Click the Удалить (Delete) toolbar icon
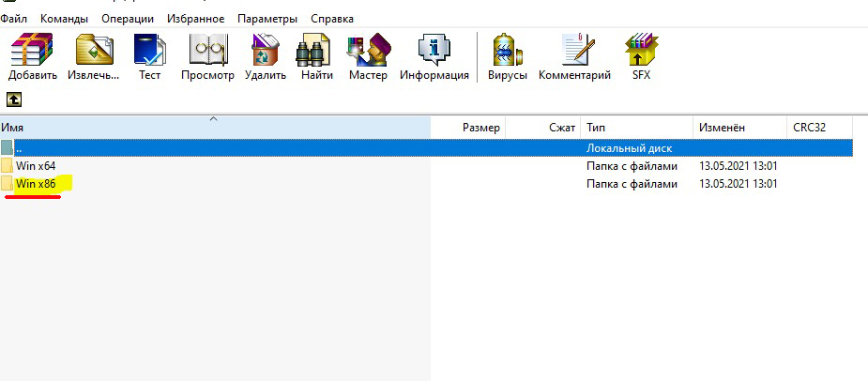The width and height of the screenshot is (868, 381). tap(266, 54)
